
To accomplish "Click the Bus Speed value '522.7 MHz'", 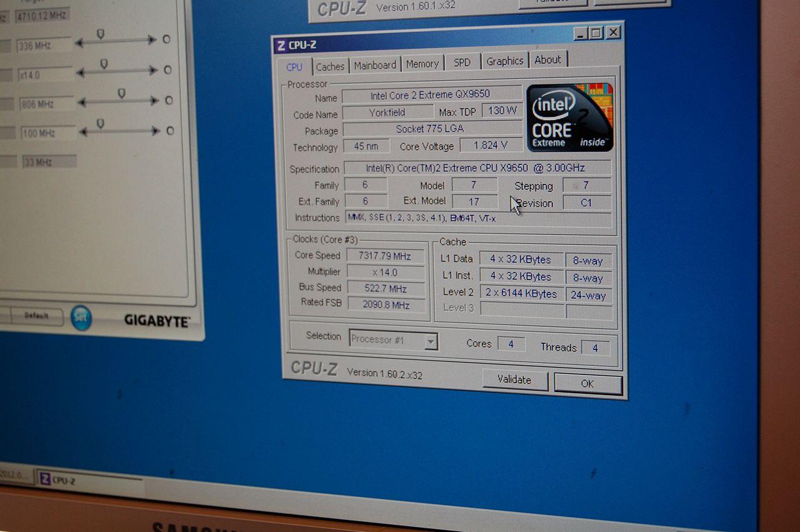I will coord(386,289).
